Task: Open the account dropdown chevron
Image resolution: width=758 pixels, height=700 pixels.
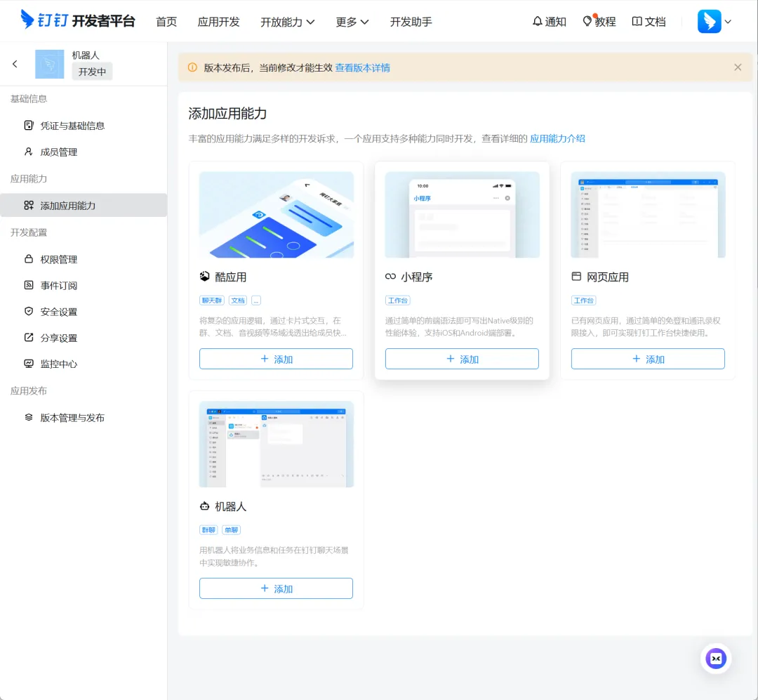Action: (x=728, y=22)
